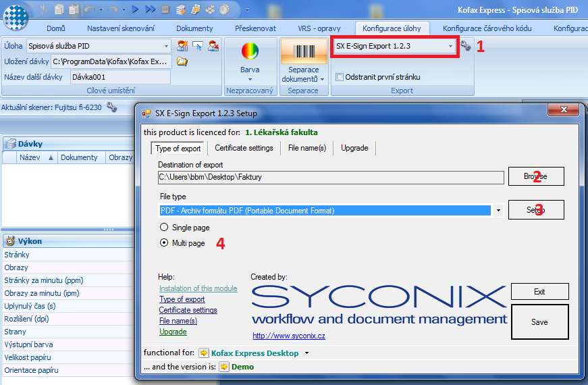This screenshot has width=588, height=385.
Task: Click the create new job icon beside Úloha
Action: 183,46
